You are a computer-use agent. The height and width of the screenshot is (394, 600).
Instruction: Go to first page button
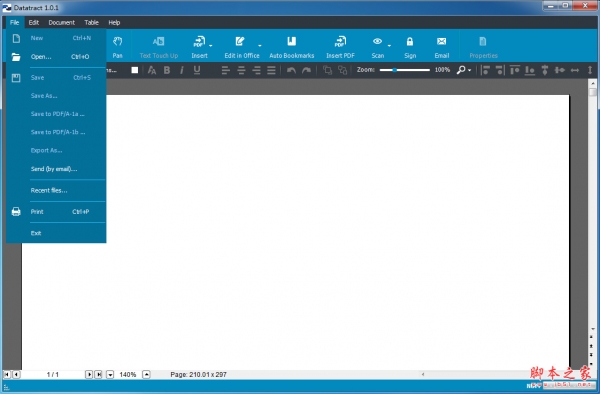(7, 374)
